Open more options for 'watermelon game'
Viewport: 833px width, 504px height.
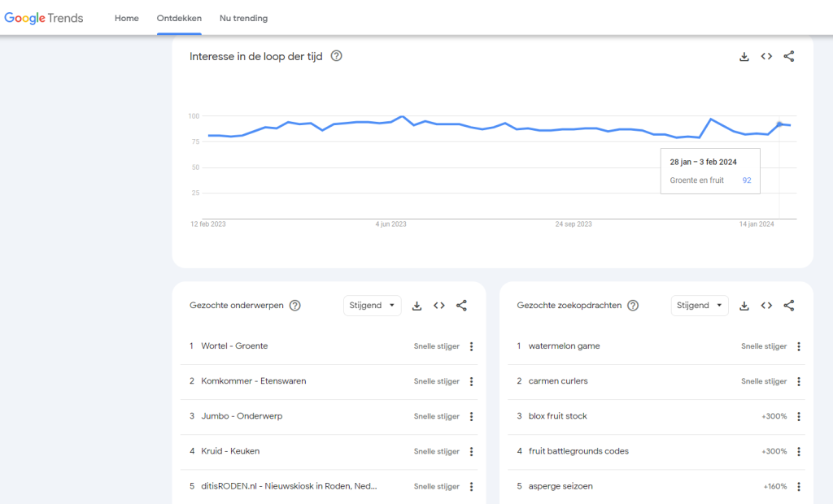[x=798, y=346]
